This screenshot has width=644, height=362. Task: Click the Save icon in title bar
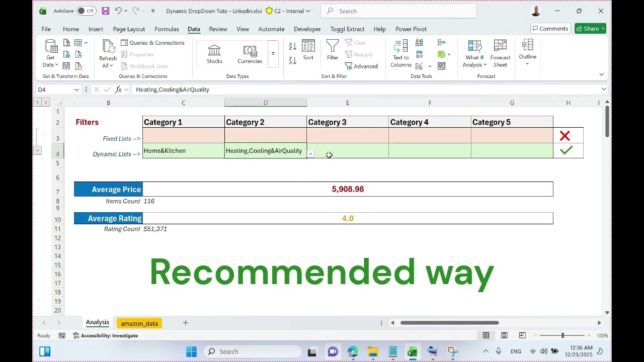point(106,11)
